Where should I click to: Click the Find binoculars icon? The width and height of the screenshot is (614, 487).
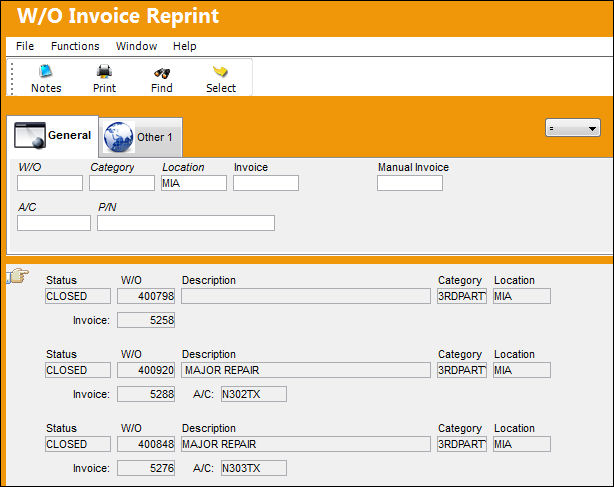[x=162, y=72]
